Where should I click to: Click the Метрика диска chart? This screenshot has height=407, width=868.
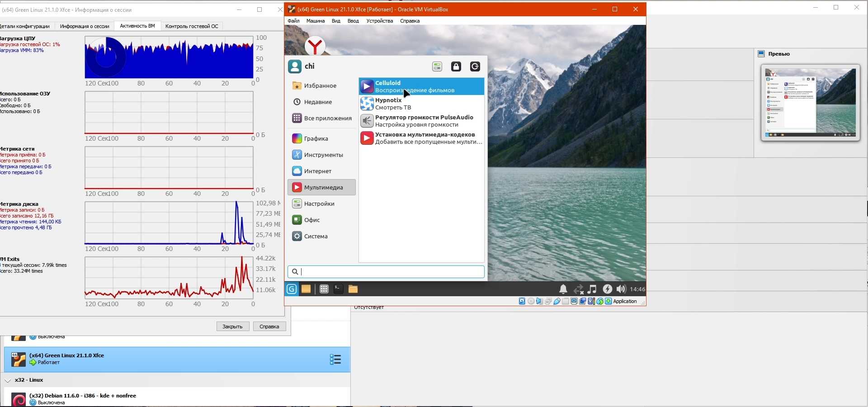point(169,223)
